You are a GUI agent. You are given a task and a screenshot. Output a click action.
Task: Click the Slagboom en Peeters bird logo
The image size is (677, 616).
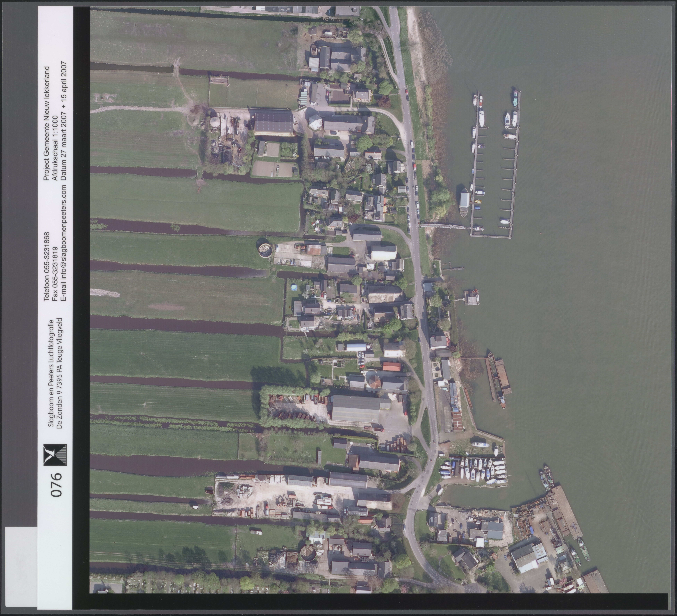[55, 455]
